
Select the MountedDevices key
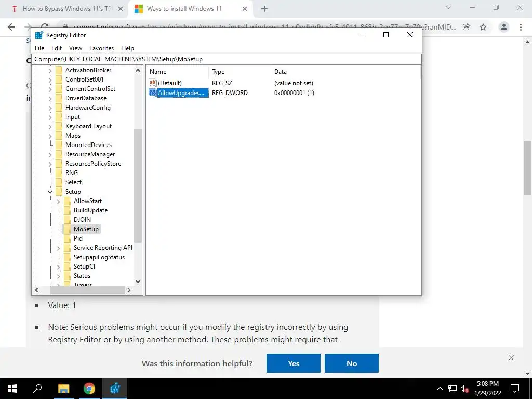point(88,145)
